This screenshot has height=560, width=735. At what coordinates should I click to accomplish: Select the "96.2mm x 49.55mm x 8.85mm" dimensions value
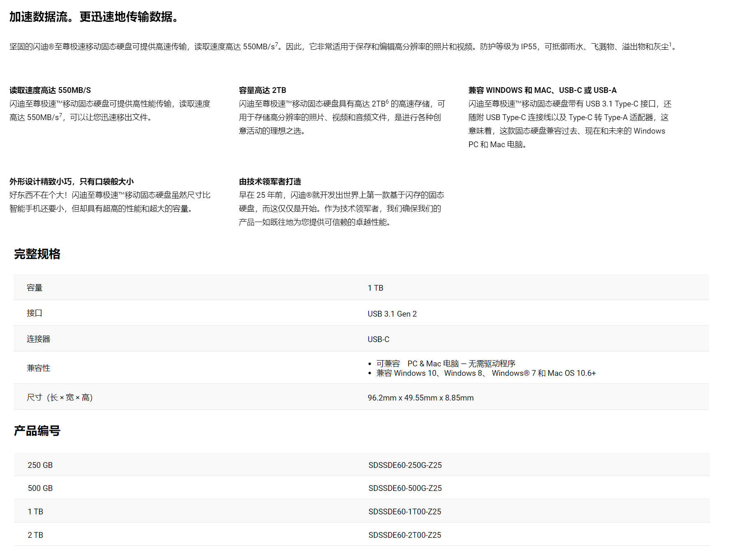(421, 398)
